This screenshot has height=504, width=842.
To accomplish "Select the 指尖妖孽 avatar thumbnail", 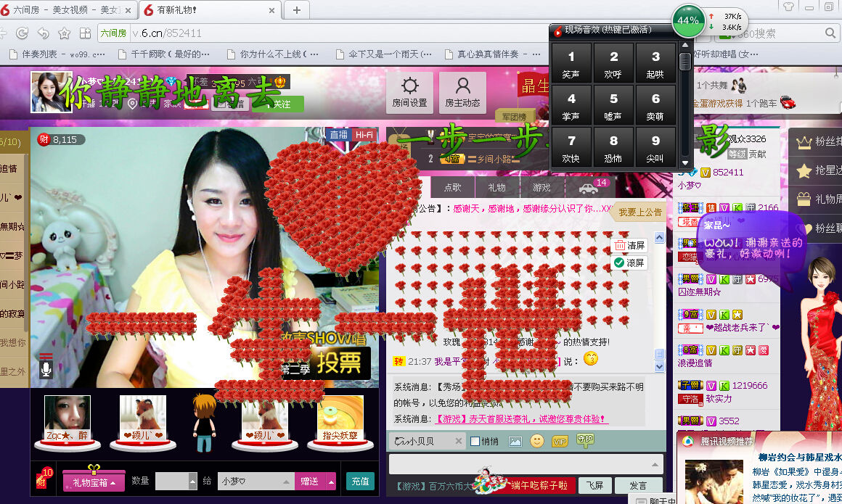I will point(340,418).
